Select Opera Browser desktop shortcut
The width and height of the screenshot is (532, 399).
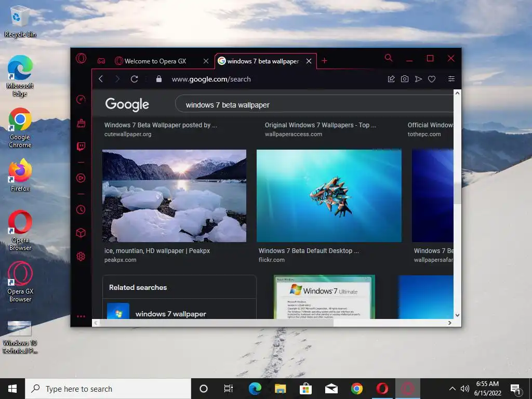[20, 231]
